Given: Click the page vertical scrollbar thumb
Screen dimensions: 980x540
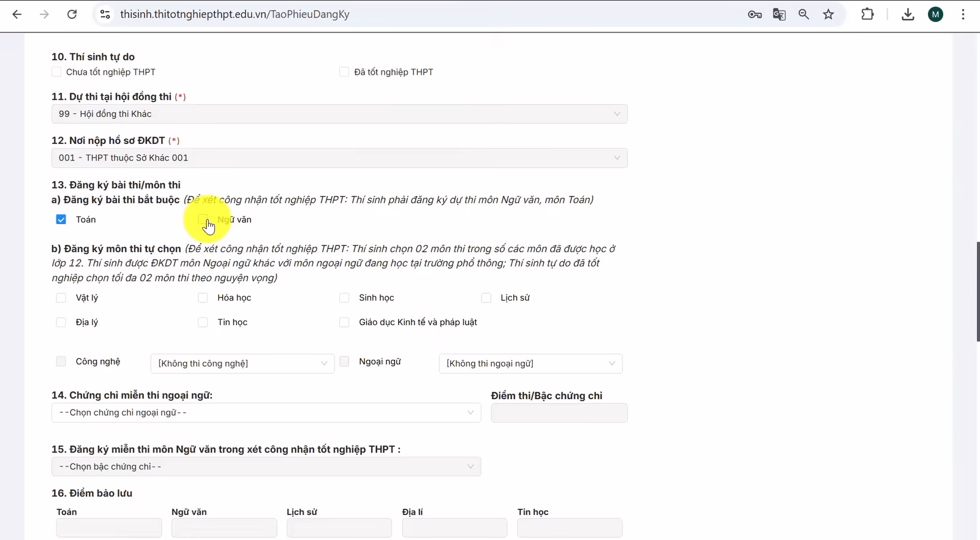Looking at the screenshot, I should [x=978, y=291].
